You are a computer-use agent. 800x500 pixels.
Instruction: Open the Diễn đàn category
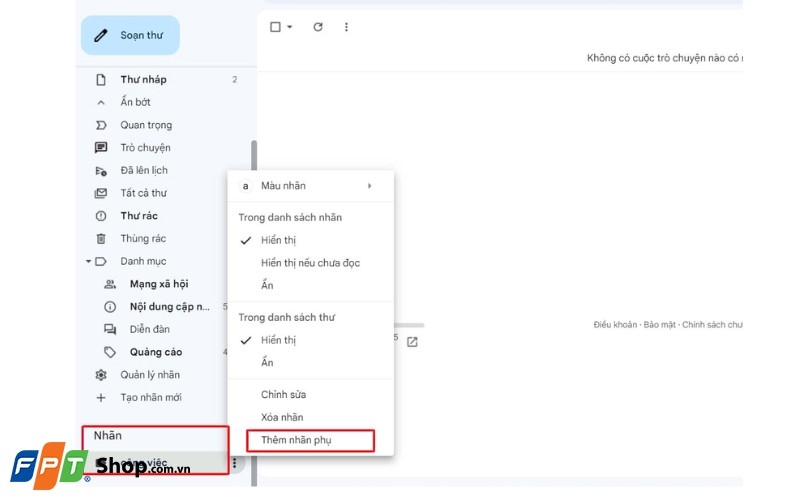click(149, 329)
